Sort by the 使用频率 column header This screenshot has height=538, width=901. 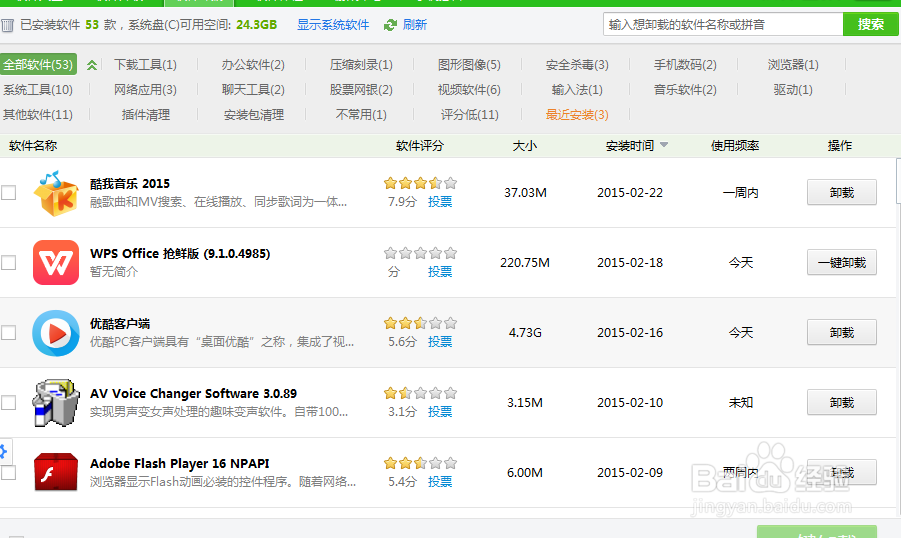click(x=735, y=145)
